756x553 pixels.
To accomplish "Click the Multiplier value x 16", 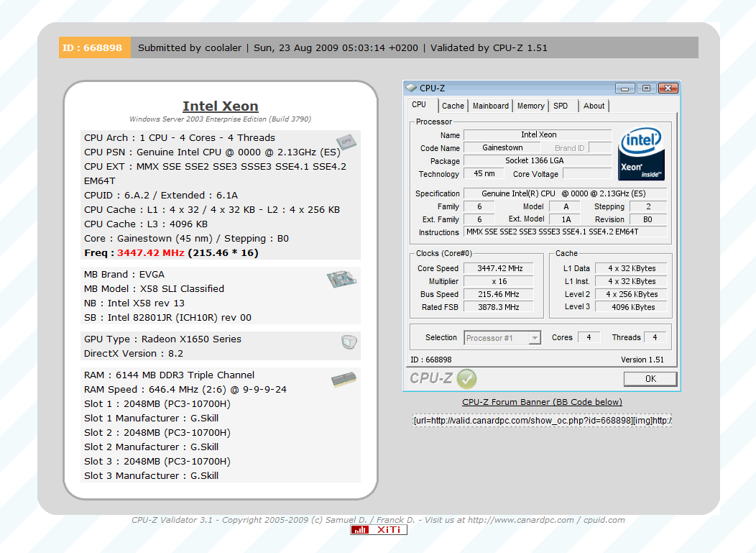I will click(x=499, y=281).
